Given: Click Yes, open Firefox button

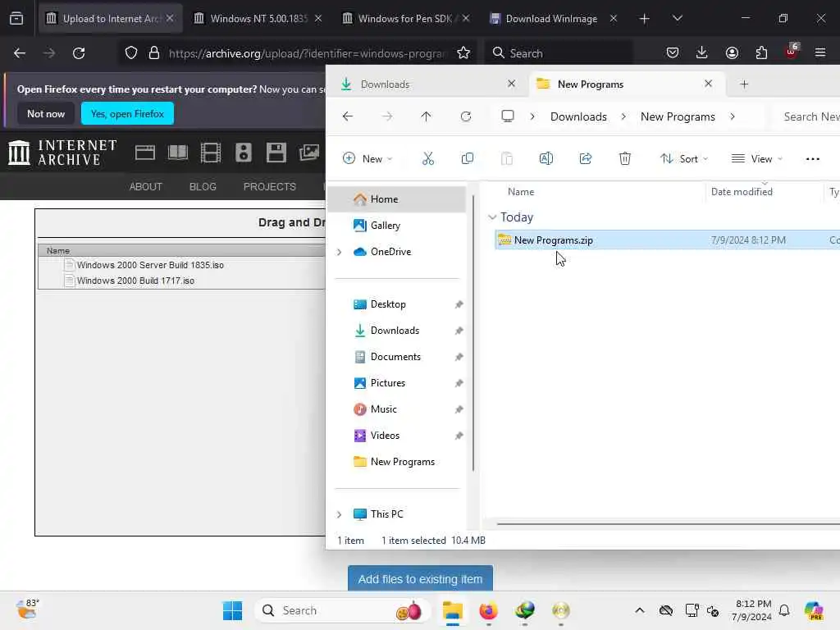Looking at the screenshot, I should pyautogui.click(x=127, y=113).
